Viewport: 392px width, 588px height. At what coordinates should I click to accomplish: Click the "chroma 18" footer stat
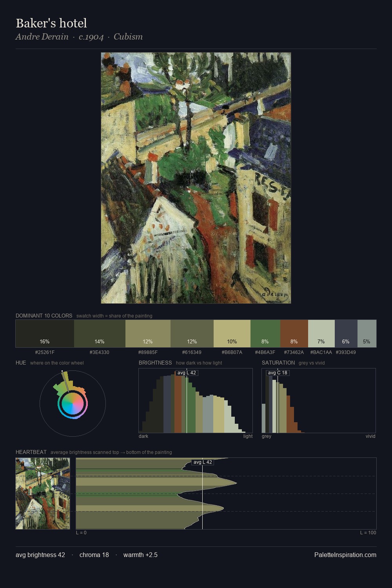click(x=94, y=555)
